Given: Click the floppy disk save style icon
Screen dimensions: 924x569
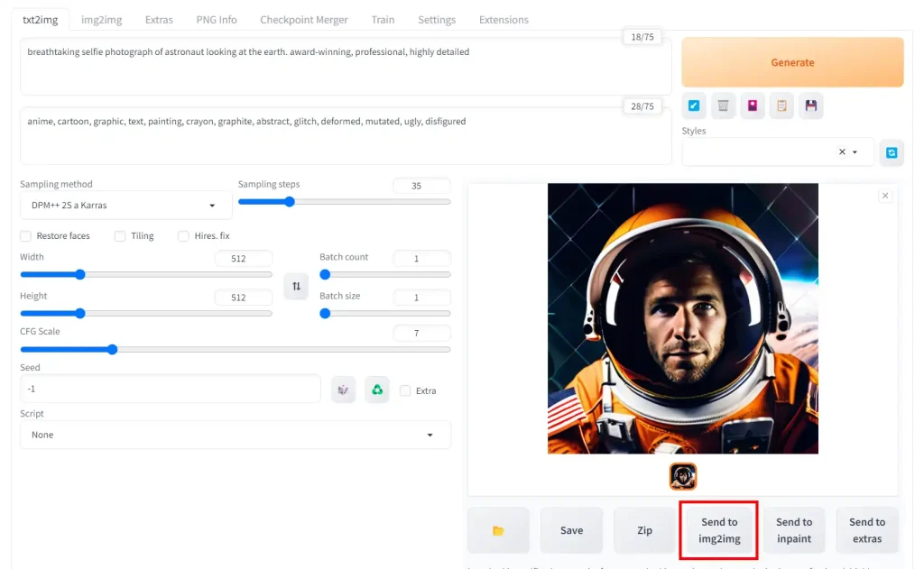Looking at the screenshot, I should (x=811, y=106).
